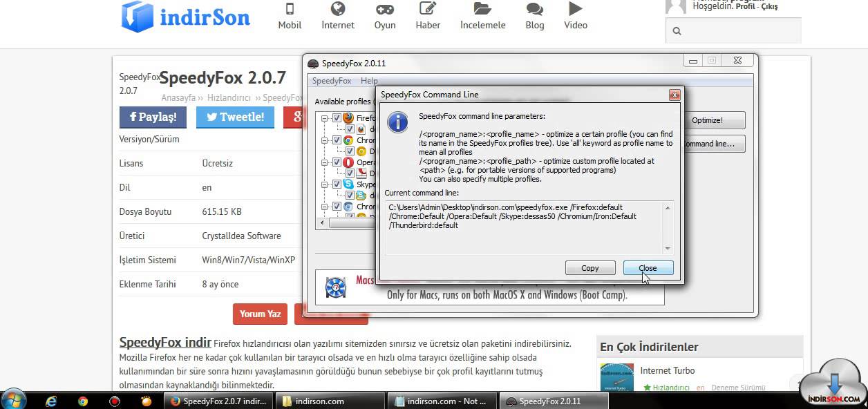The width and height of the screenshot is (868, 409).
Task: Open the Anasayfa breadcrumb link
Action: [x=178, y=98]
